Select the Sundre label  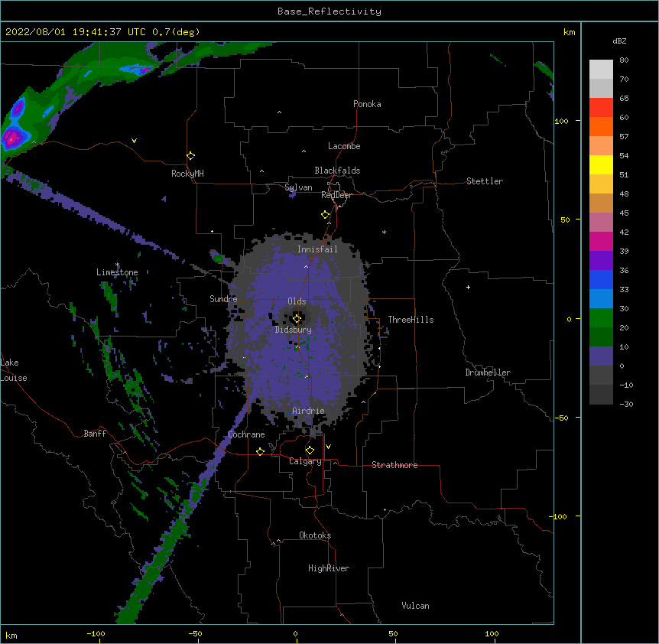[223, 299]
